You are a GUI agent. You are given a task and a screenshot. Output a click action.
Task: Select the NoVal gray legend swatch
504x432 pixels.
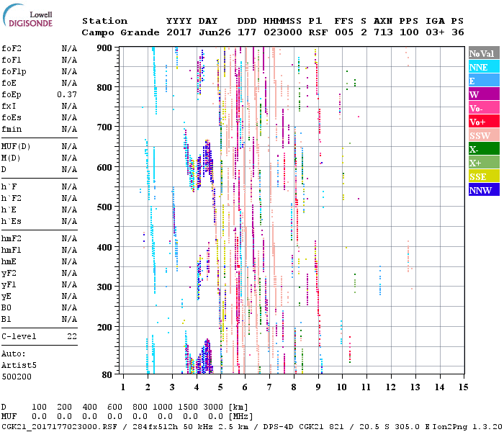(483, 53)
